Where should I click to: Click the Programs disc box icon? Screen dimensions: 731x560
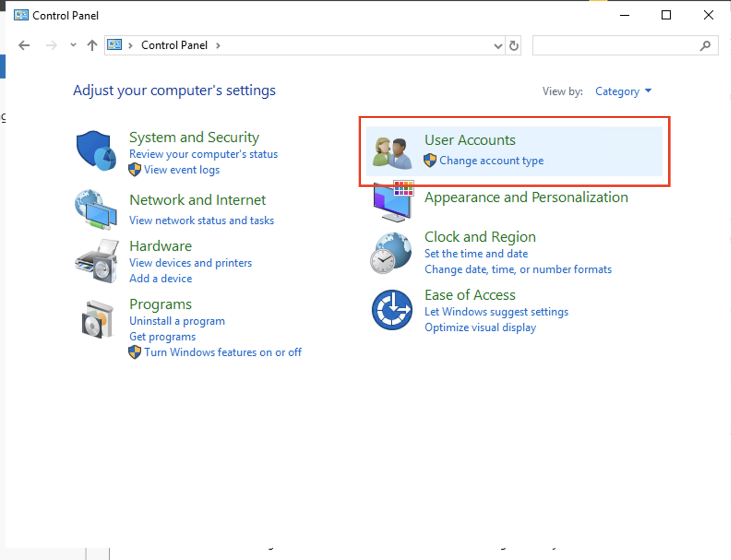(x=97, y=319)
